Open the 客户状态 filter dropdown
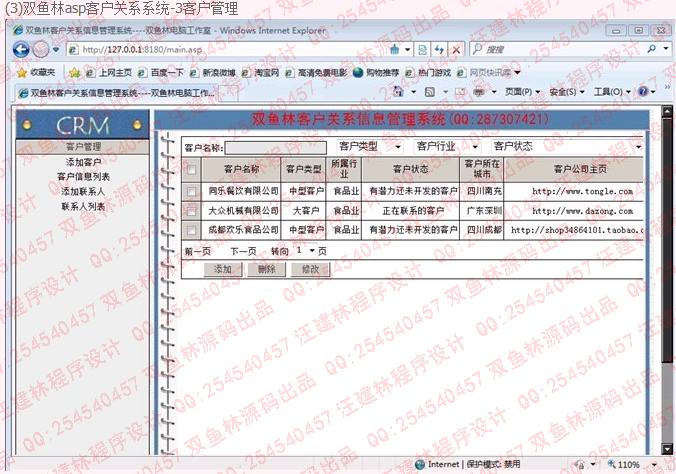The width and height of the screenshot is (676, 474). pyautogui.click(x=567, y=147)
